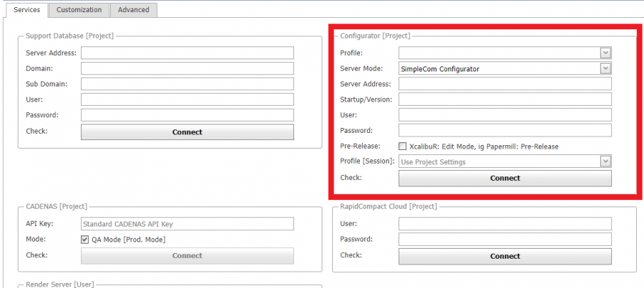Click Connect in RapidCompact Cloud section

tap(504, 256)
